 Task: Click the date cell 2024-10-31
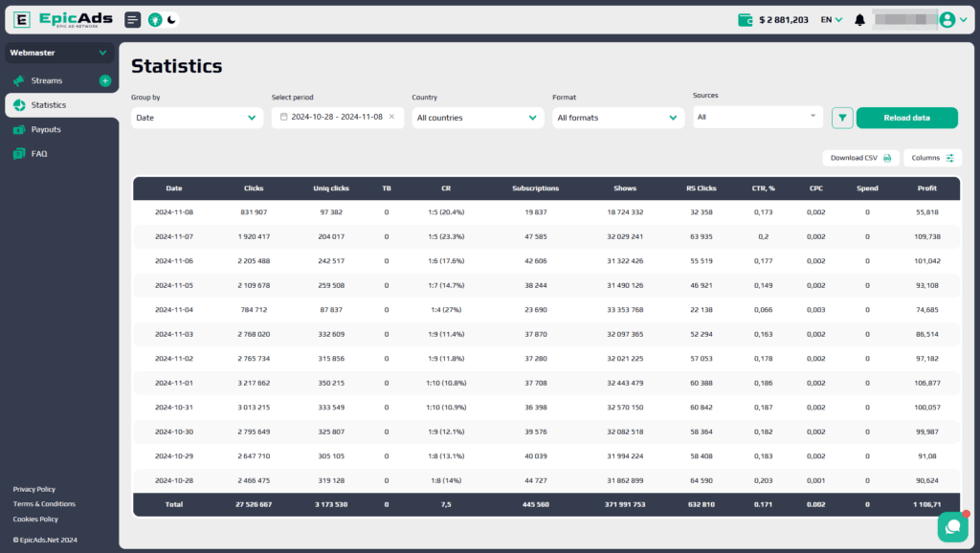[x=174, y=408]
